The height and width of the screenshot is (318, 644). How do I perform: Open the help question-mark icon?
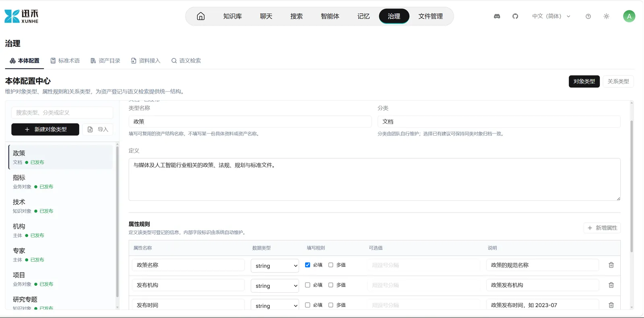click(588, 16)
